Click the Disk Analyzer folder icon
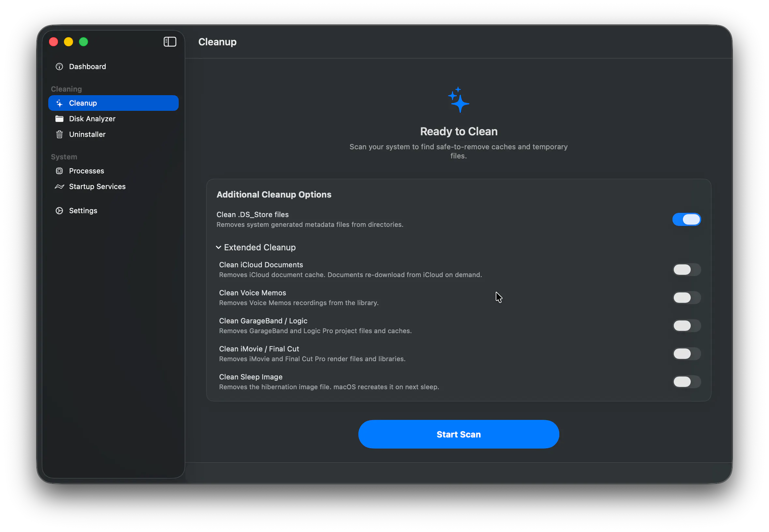Viewport: 769px width, 532px height. 59,119
